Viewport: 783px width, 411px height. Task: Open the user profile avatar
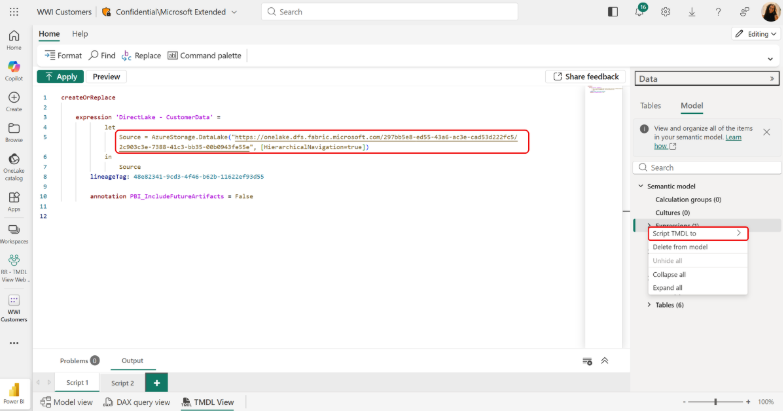[x=771, y=12]
